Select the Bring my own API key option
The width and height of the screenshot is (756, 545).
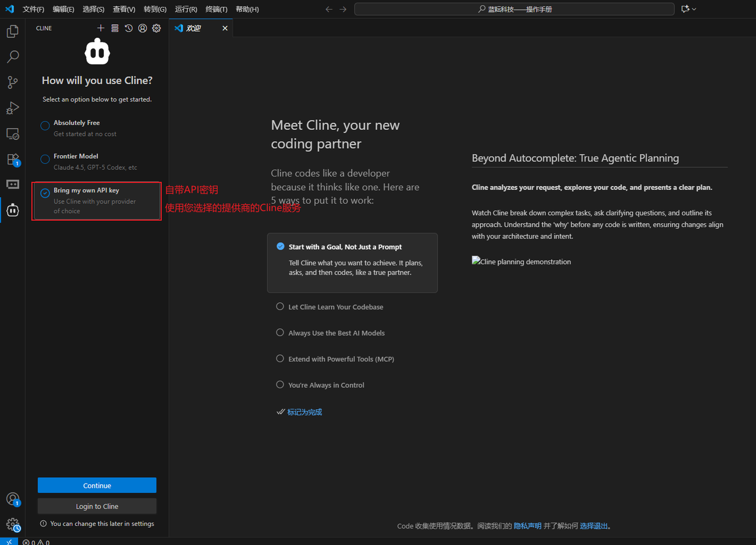(97, 201)
